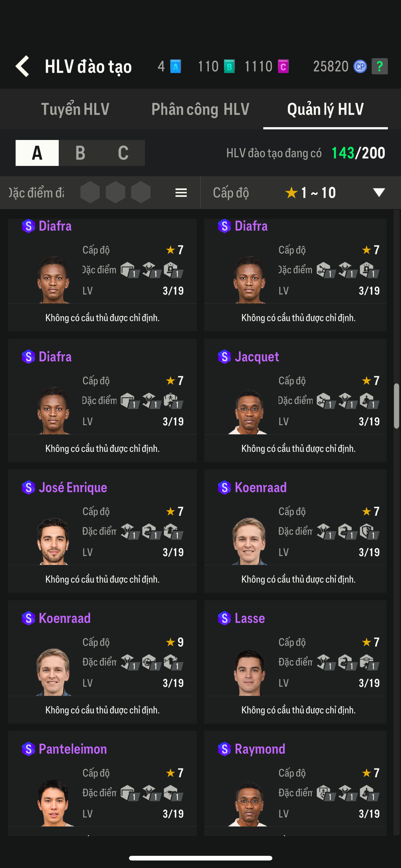Expand the Cấp độ level dropdown arrow

coord(379,193)
